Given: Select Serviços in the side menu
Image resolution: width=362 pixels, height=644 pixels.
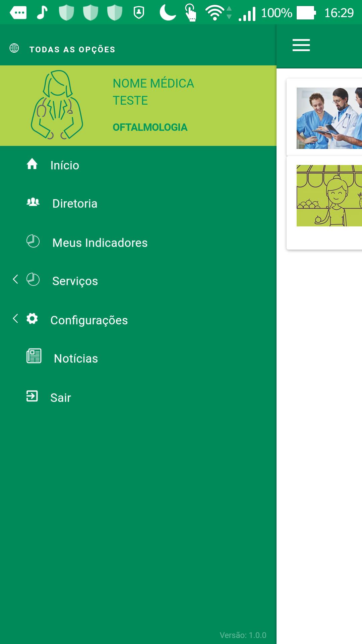Looking at the screenshot, I should tap(138, 281).
